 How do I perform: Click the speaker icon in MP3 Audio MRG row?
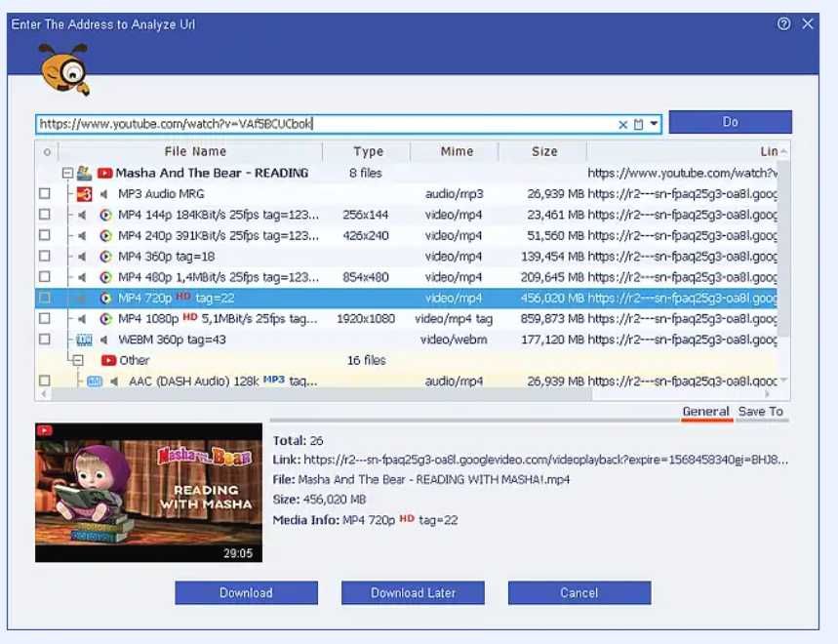point(104,194)
